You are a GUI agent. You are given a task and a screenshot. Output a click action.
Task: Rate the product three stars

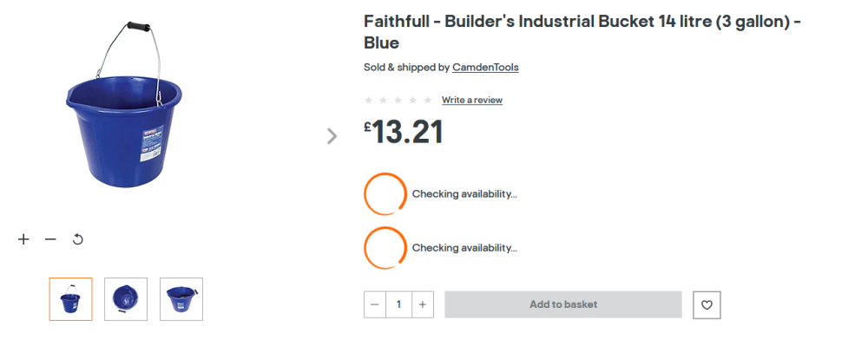tap(398, 100)
